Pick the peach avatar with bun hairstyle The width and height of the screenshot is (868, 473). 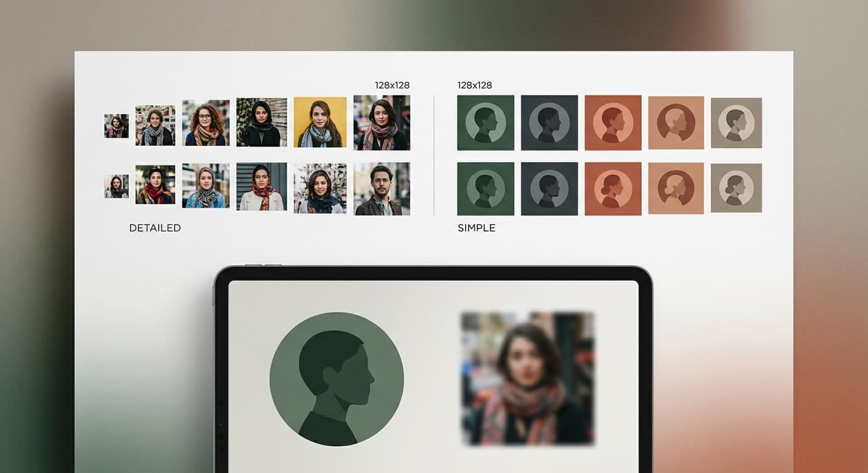(x=676, y=188)
